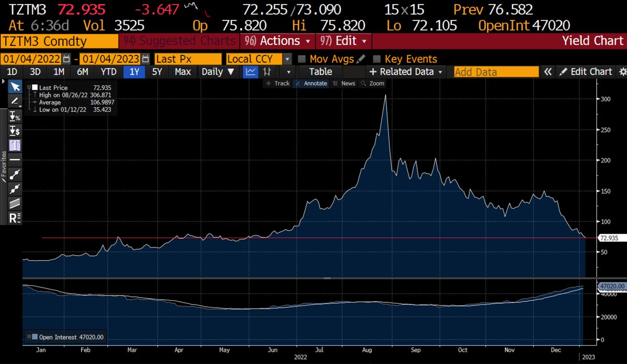The height and width of the screenshot is (364, 627).
Task: Collapse the Last Price legend tree
Action: tap(29, 88)
